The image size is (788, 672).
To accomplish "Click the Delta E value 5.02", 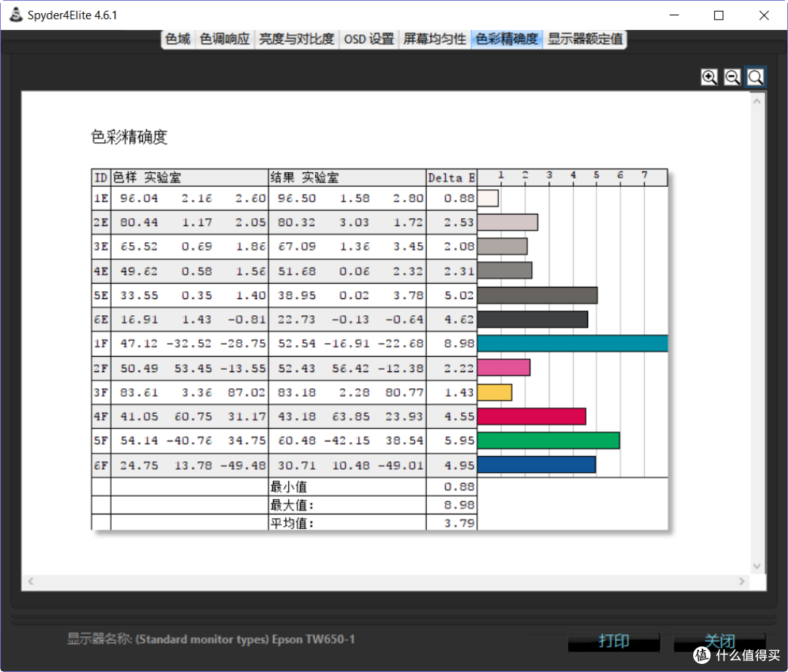I will [x=459, y=296].
